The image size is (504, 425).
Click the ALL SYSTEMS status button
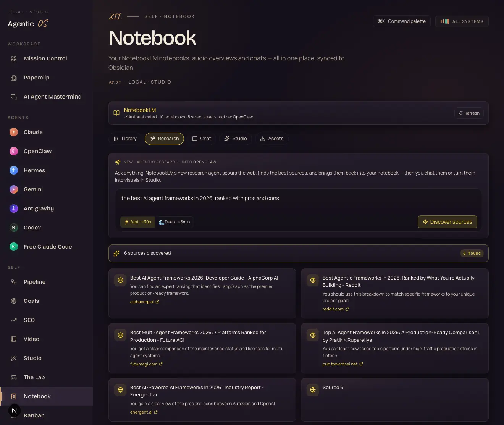coord(462,21)
